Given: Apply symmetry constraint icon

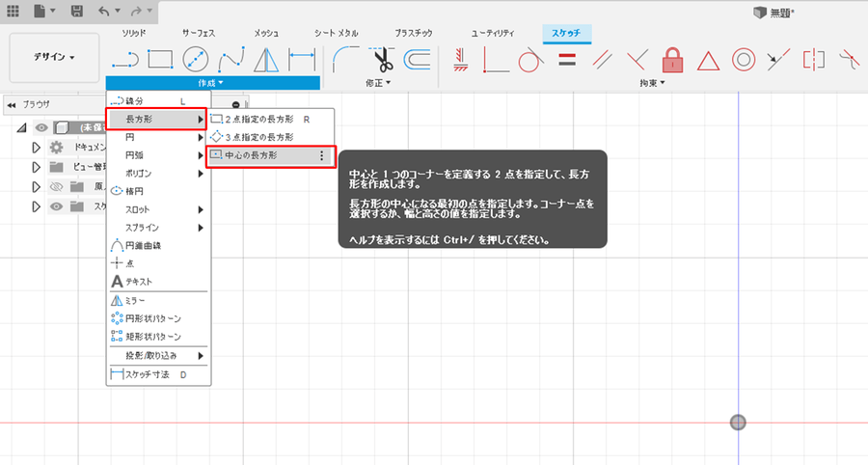Looking at the screenshot, I should (814, 60).
